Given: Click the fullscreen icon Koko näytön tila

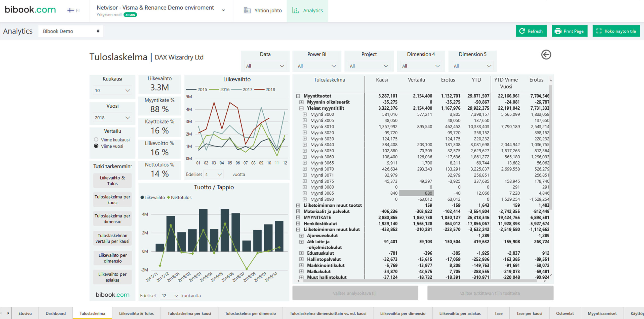Looking at the screenshot, I should pyautogui.click(x=599, y=31).
